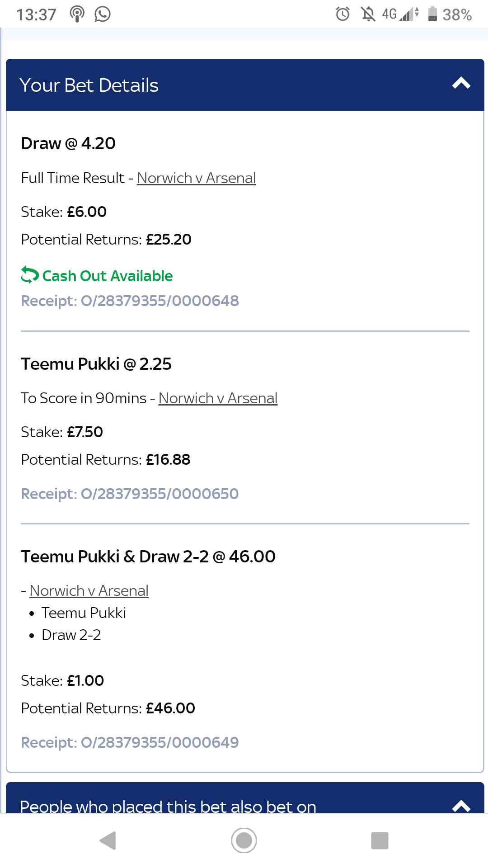Open Norwich v Arsenal link under Draw bet

tap(197, 178)
